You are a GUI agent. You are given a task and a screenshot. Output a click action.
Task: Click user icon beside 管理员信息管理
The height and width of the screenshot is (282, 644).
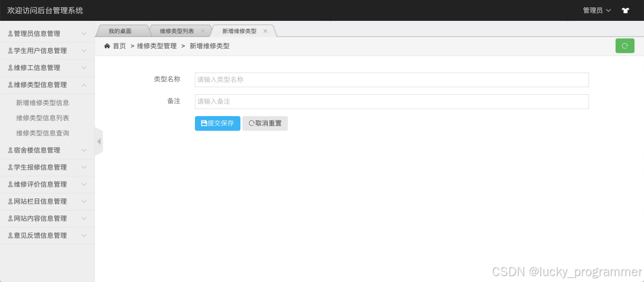[x=10, y=33]
